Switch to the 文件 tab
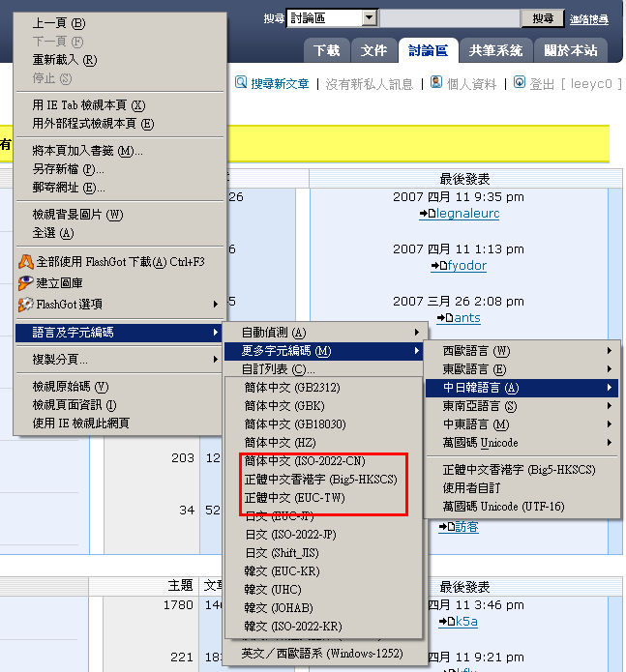626x672 pixels. (373, 50)
